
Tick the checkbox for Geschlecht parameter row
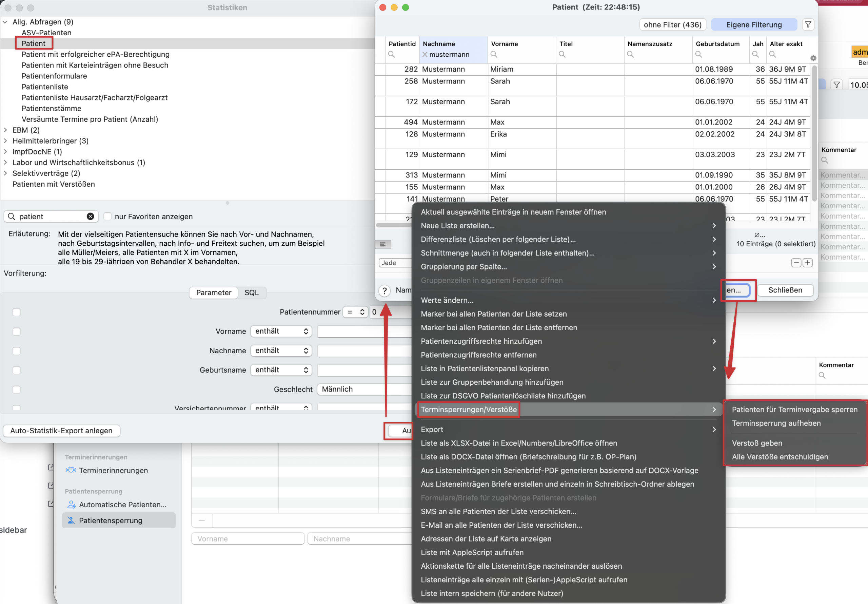[16, 390]
